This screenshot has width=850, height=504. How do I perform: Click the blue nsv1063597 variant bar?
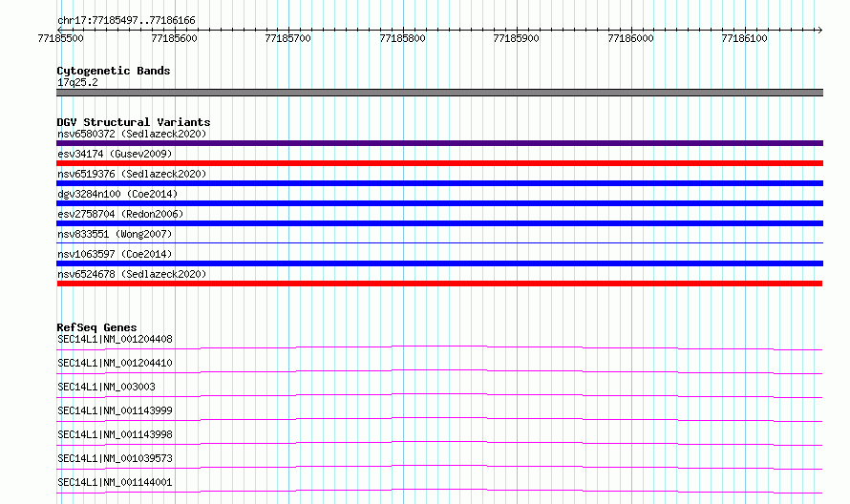click(x=439, y=263)
